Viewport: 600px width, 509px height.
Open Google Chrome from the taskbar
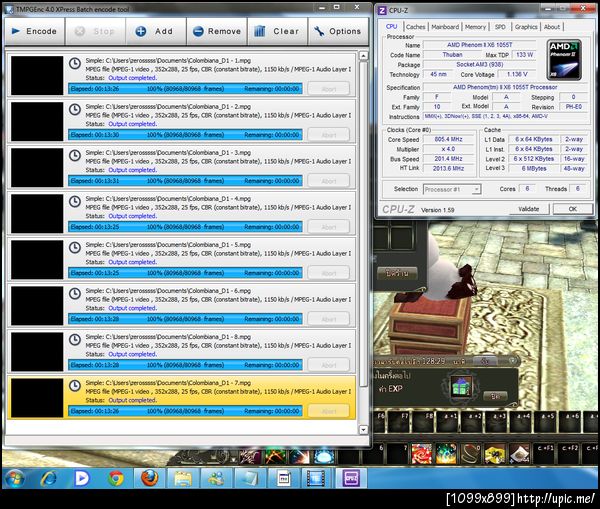coord(116,478)
